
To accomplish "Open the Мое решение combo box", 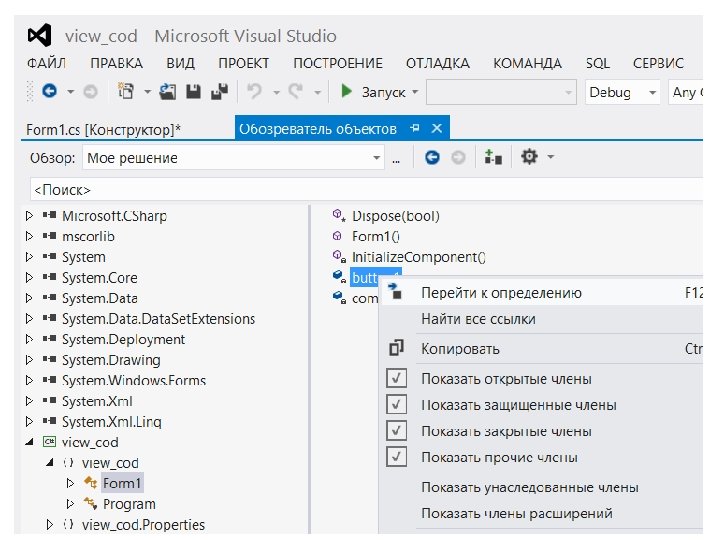I will [x=233, y=158].
